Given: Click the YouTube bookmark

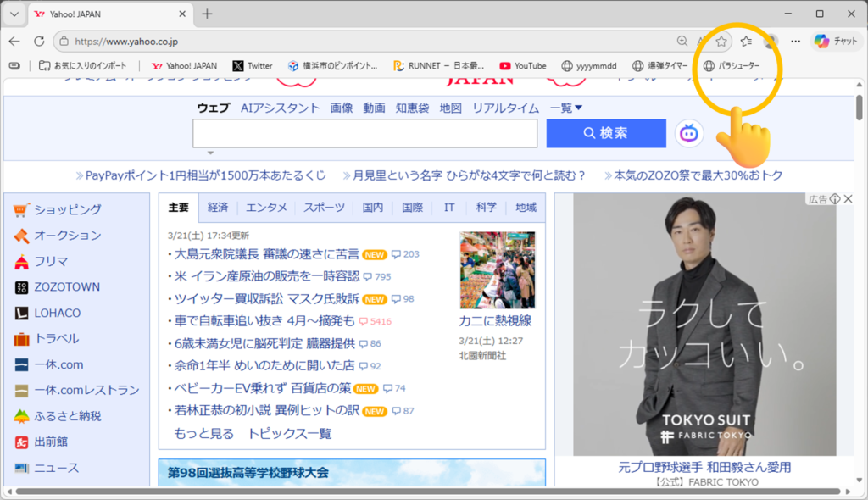Looking at the screenshot, I should (523, 65).
